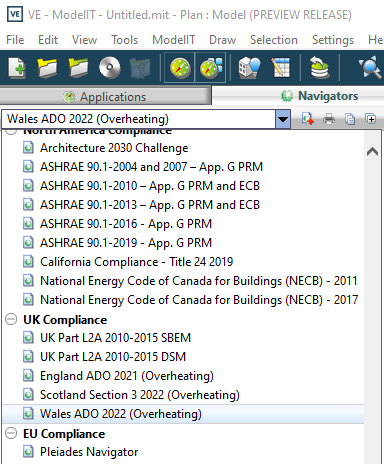The width and height of the screenshot is (384, 464).
Task: Collapse the UK Compliance group
Action: point(11,319)
